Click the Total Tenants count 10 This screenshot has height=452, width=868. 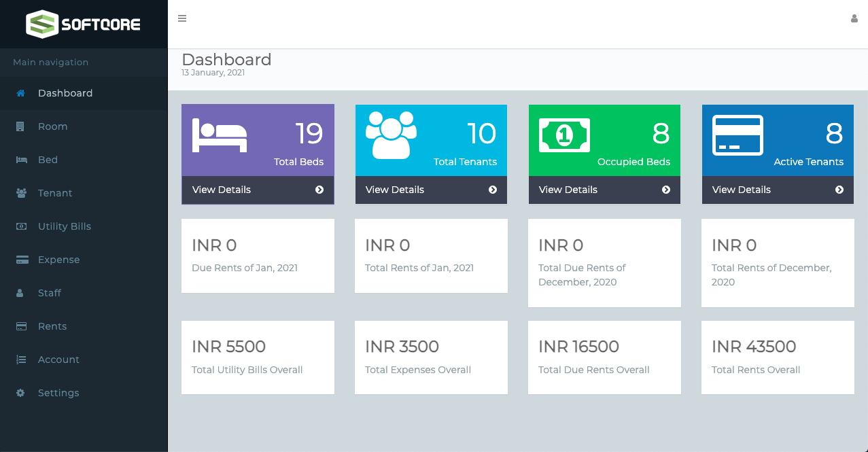[482, 134]
